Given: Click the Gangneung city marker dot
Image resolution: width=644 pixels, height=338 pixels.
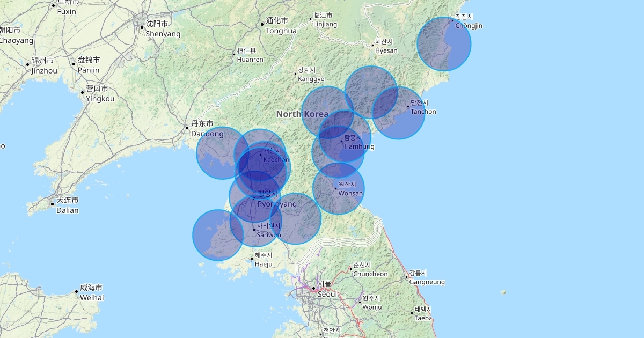Looking at the screenshot, I should [406, 277].
